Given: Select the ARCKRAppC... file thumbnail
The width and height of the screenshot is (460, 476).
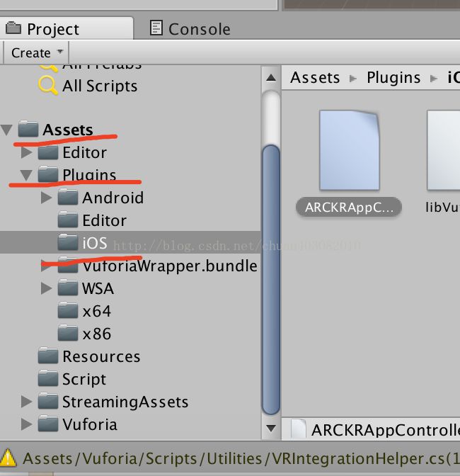Looking at the screenshot, I should coord(350,151).
